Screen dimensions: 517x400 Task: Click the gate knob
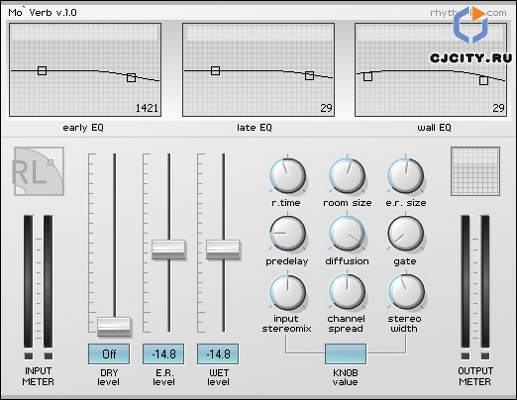(405, 233)
